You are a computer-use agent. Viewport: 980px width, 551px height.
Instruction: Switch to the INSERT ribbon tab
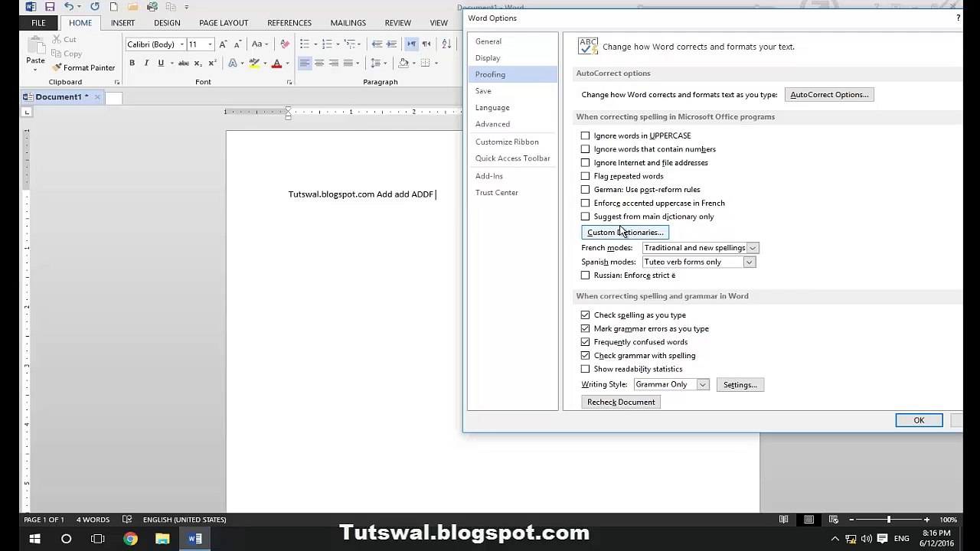(x=122, y=23)
